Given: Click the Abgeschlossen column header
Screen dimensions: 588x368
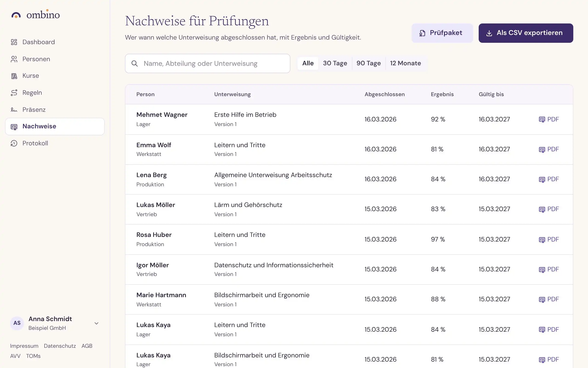Looking at the screenshot, I should [385, 95].
